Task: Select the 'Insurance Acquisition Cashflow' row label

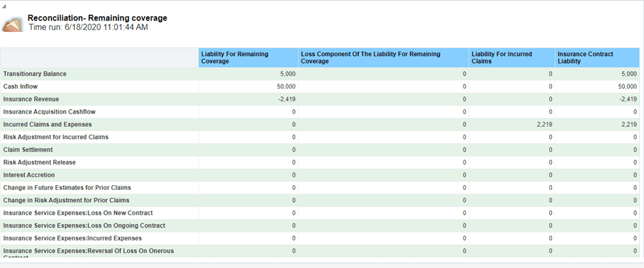Action: tap(50, 111)
